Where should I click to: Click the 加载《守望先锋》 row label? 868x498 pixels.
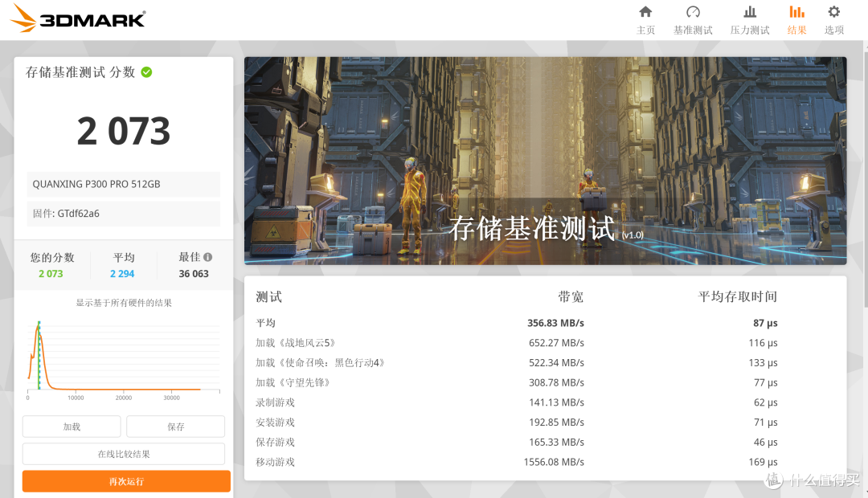[x=293, y=382]
